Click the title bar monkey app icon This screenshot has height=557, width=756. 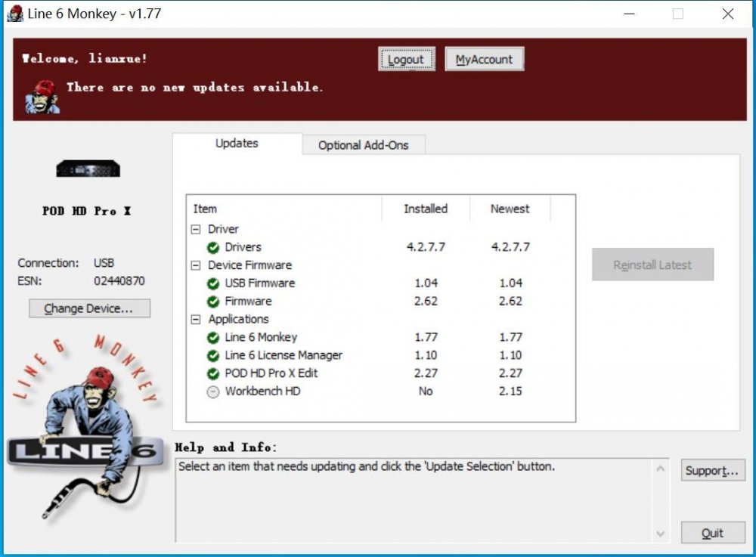point(15,14)
